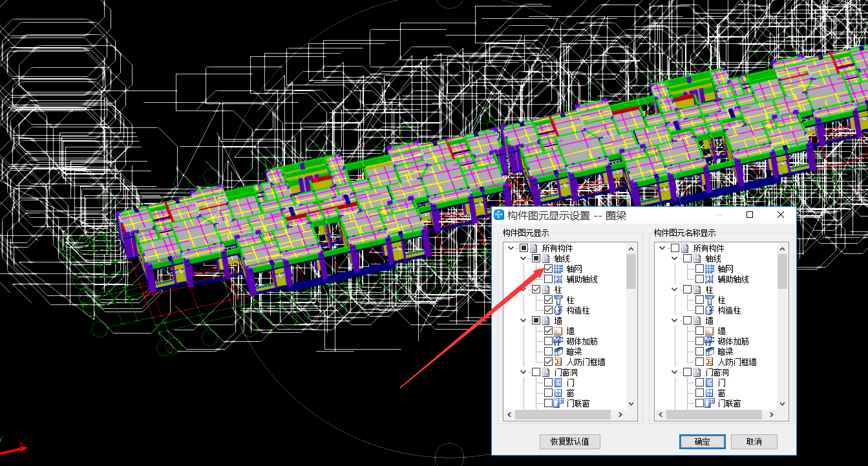Click scroll-down arrow of 构件图元显示 tree
868x466 pixels.
(x=631, y=403)
